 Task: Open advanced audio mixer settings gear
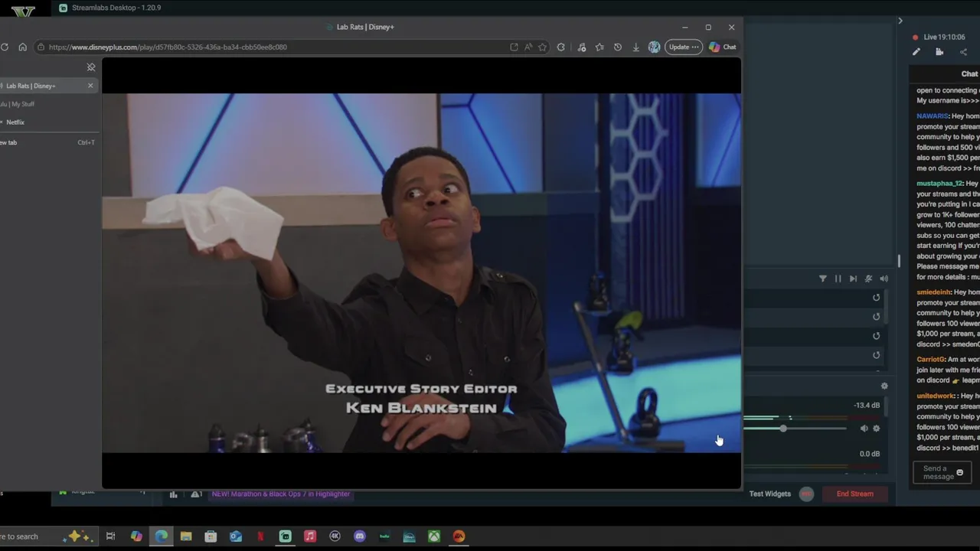pos(884,386)
